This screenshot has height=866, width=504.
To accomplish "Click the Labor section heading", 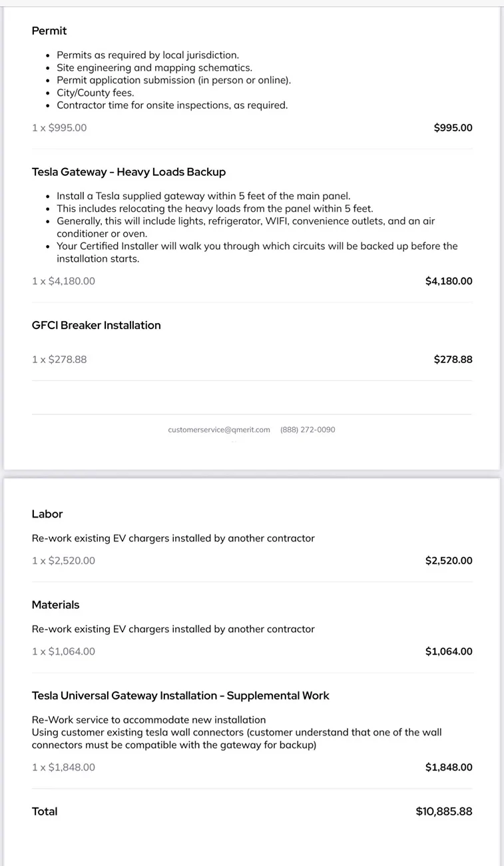I will (47, 514).
